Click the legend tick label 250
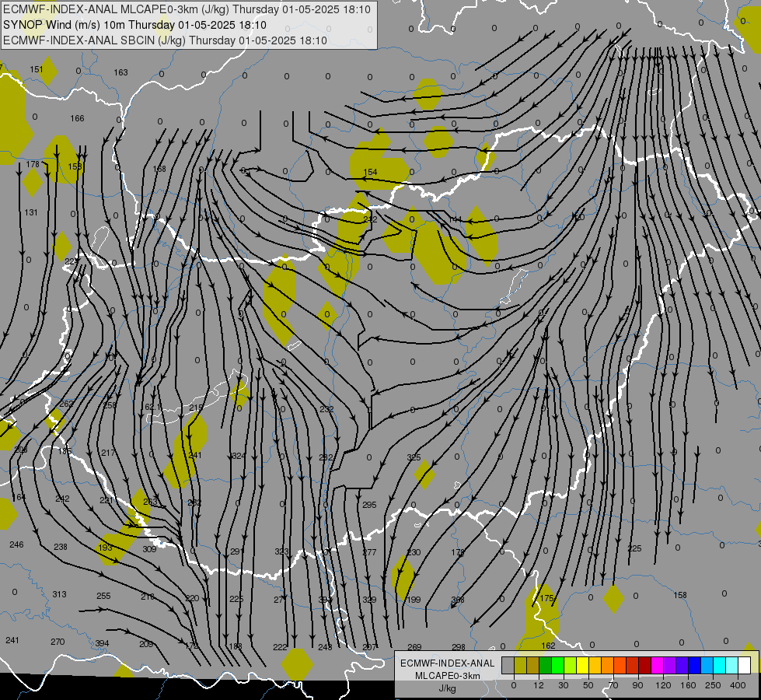The width and height of the screenshot is (761, 700). click(x=713, y=685)
